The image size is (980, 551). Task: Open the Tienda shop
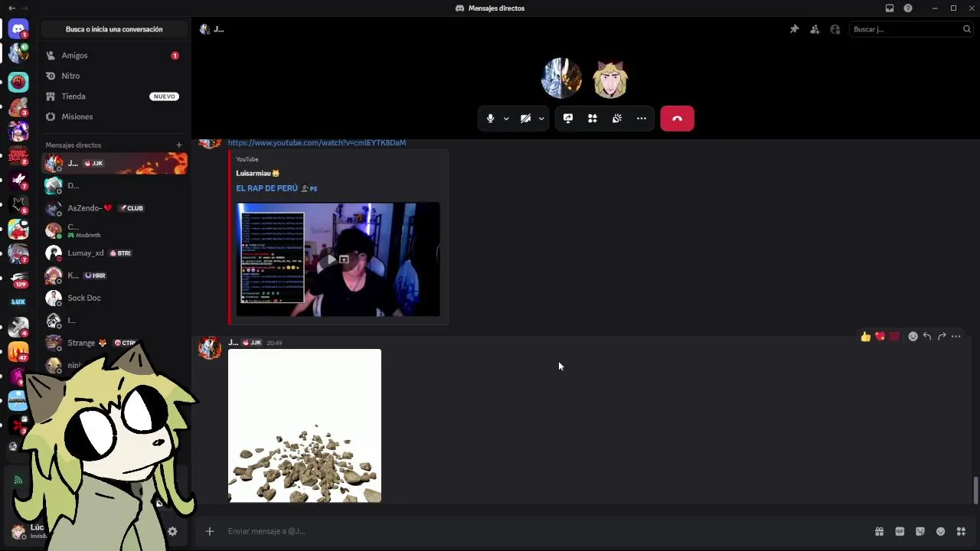(x=113, y=96)
